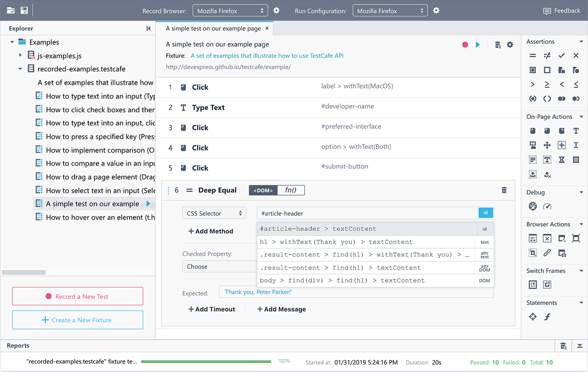Screen dimensions: 588x372
Task: Select the 'A simple test on our example page' tab
Action: coord(213,28)
